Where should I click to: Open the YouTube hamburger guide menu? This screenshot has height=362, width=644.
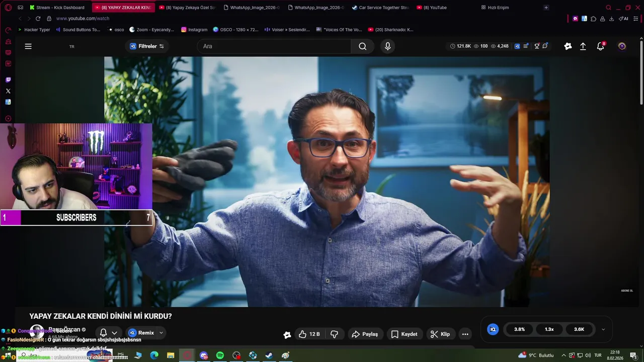(x=28, y=46)
